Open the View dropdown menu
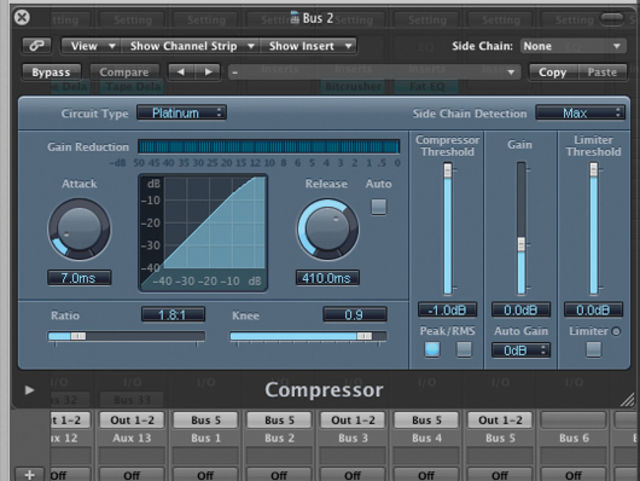The height and width of the screenshot is (481, 640). click(x=92, y=46)
